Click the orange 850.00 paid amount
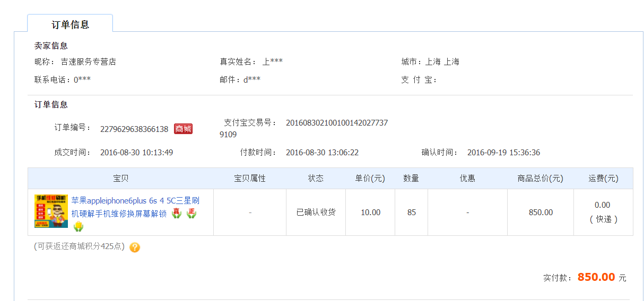The height and width of the screenshot is (301, 644). [x=596, y=277]
